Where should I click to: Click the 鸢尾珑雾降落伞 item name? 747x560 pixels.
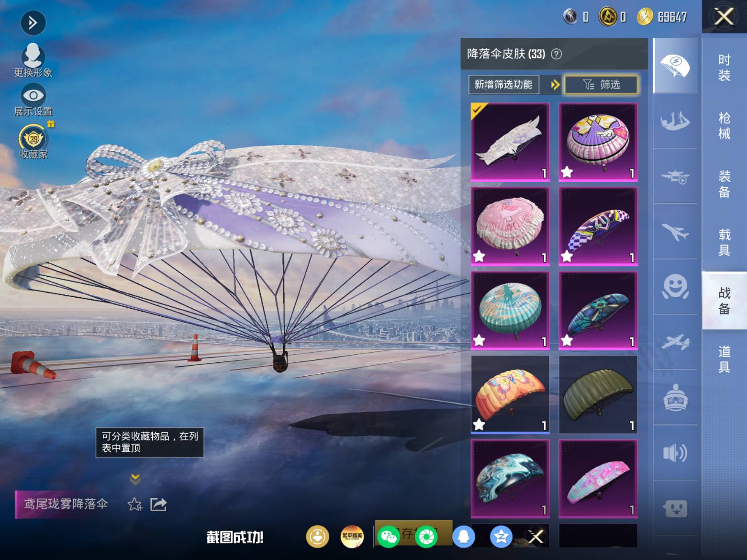(x=66, y=504)
